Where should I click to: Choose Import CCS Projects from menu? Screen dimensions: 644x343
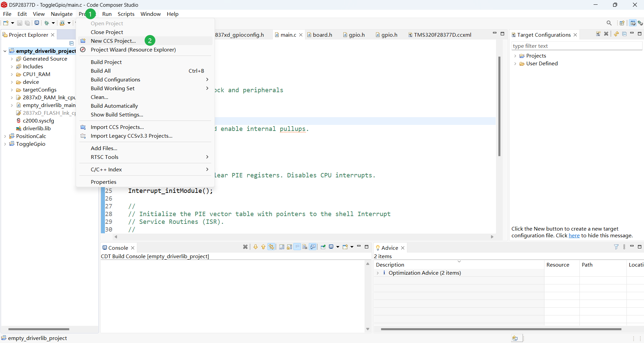click(x=117, y=127)
